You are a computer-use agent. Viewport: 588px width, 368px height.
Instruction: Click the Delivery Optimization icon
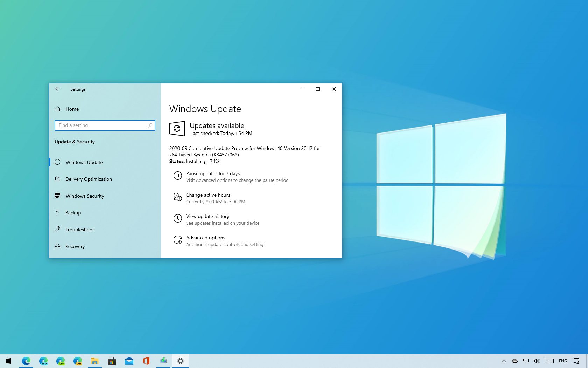tap(57, 179)
